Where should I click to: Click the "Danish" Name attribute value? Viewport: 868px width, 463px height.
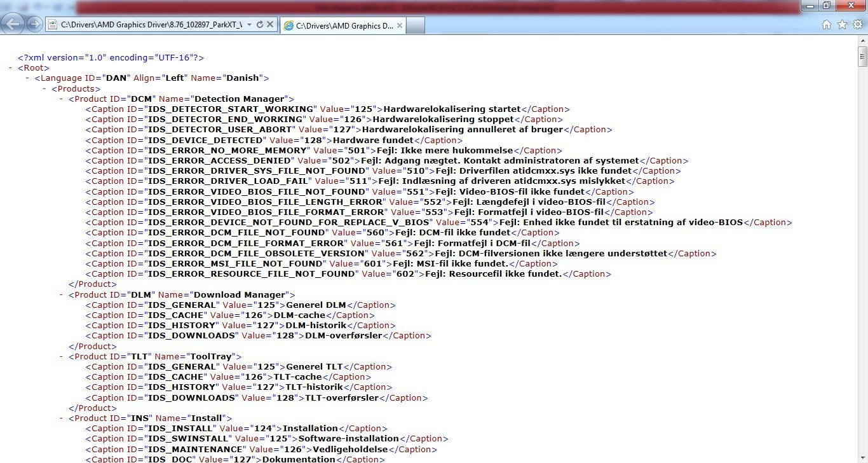(x=244, y=78)
